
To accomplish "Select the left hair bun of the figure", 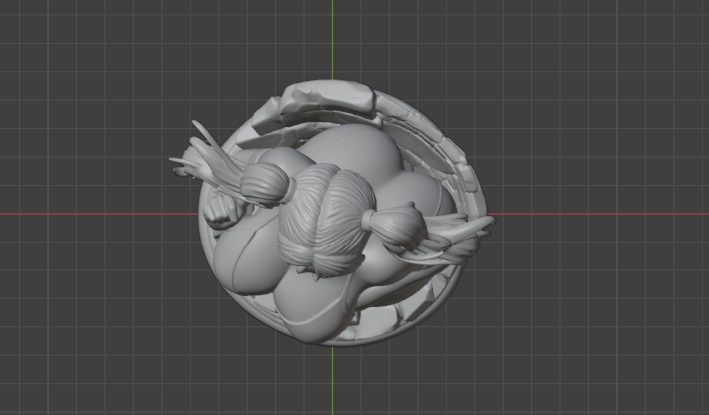I will 264,185.
